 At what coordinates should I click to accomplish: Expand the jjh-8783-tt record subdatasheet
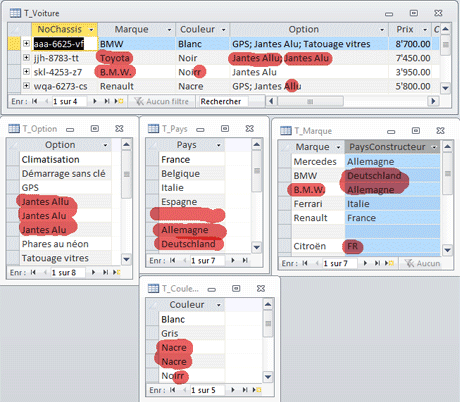pos(26,57)
